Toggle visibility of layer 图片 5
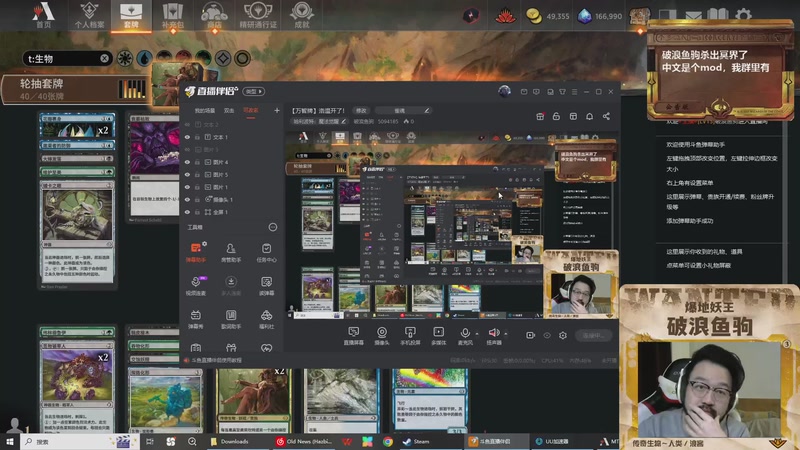Viewport: 800px width, 450px height. [187, 174]
